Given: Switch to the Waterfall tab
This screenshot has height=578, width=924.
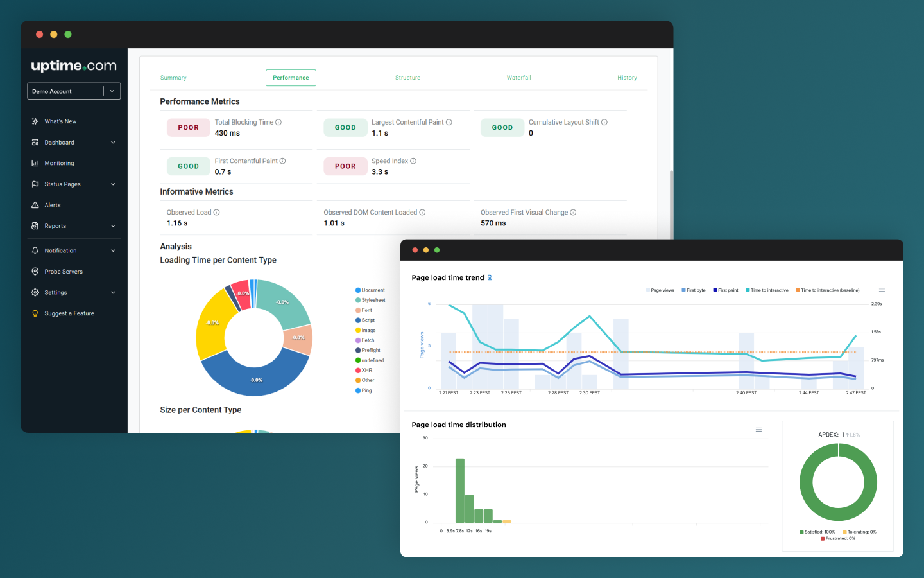Looking at the screenshot, I should [x=518, y=78].
